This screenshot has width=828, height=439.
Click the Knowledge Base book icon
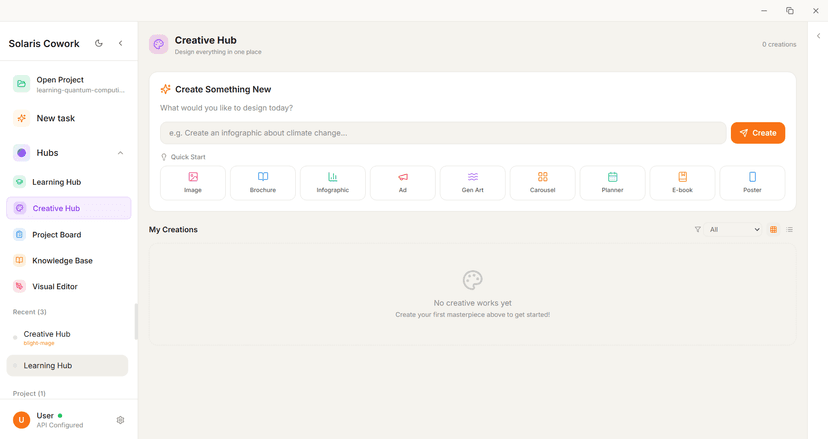point(20,260)
